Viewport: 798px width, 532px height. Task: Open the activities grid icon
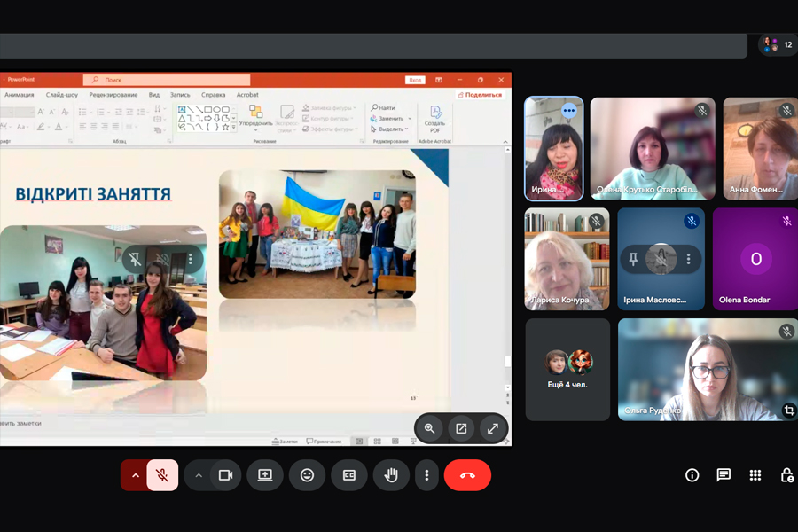pyautogui.click(x=755, y=475)
